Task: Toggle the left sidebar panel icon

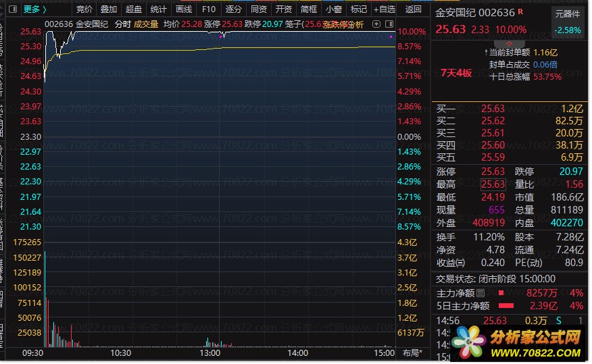Action: [13, 9]
